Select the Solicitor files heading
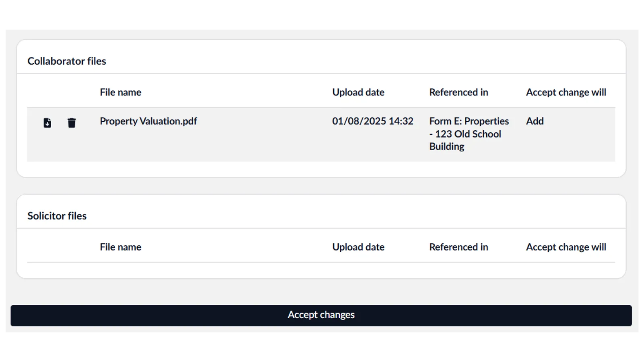This screenshot has height=362, width=644. click(x=57, y=216)
